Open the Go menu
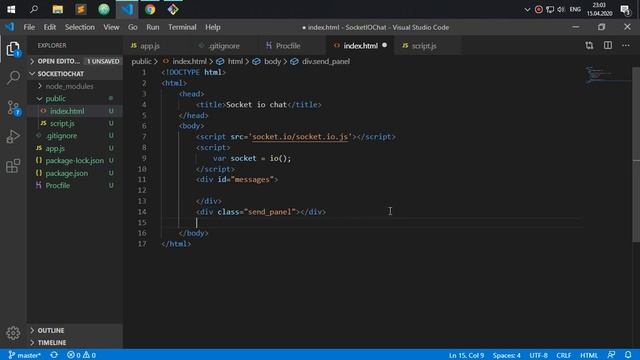 tap(133, 27)
